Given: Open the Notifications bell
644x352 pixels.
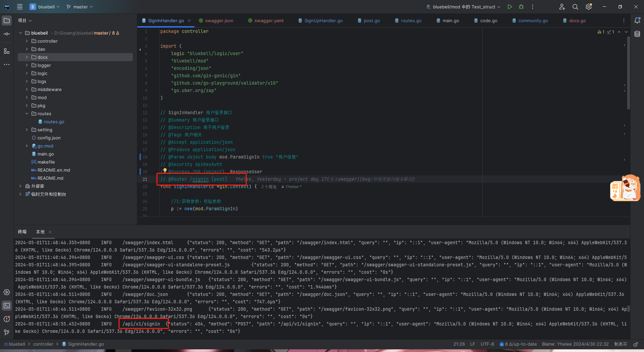Looking at the screenshot, I should point(637,20).
